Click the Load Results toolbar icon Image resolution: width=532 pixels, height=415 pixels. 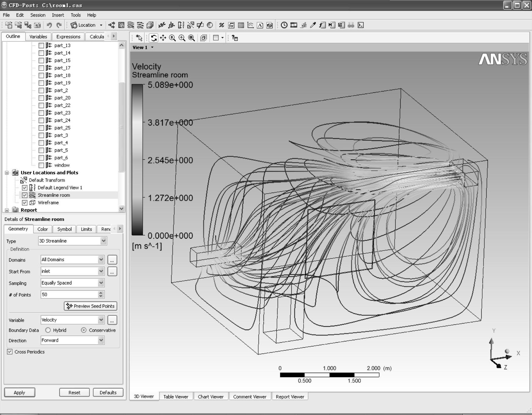pos(9,25)
